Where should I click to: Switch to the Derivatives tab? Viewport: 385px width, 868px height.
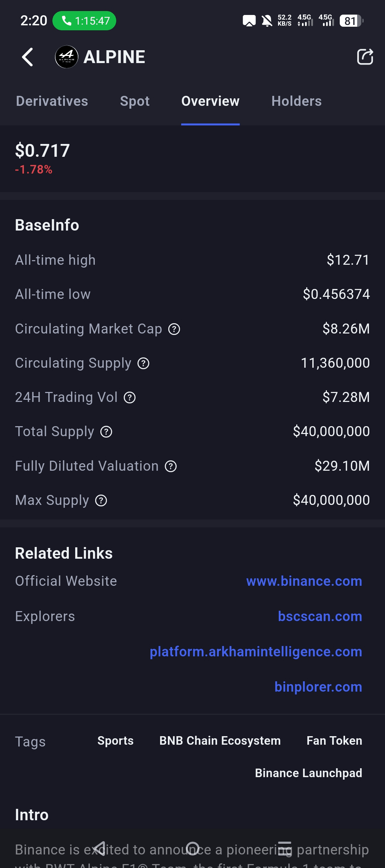tap(52, 101)
